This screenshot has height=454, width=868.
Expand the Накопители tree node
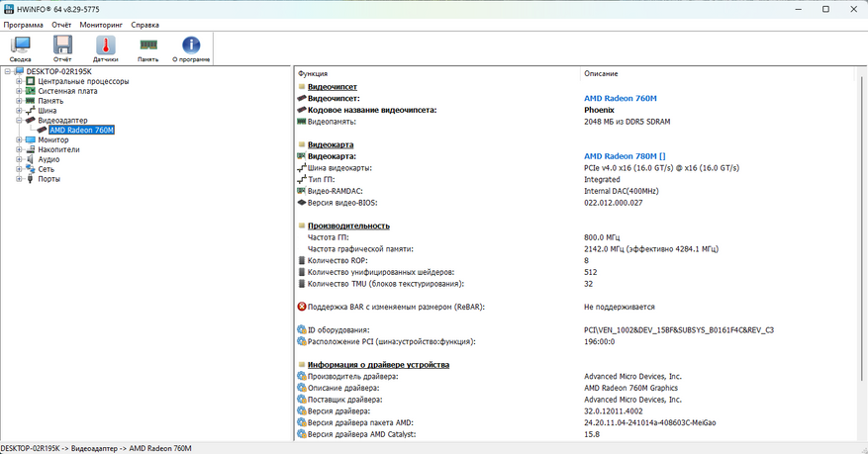point(19,150)
